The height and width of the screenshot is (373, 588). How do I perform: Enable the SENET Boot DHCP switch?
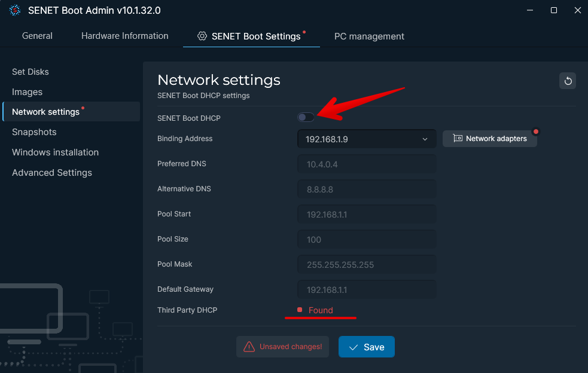pos(306,117)
